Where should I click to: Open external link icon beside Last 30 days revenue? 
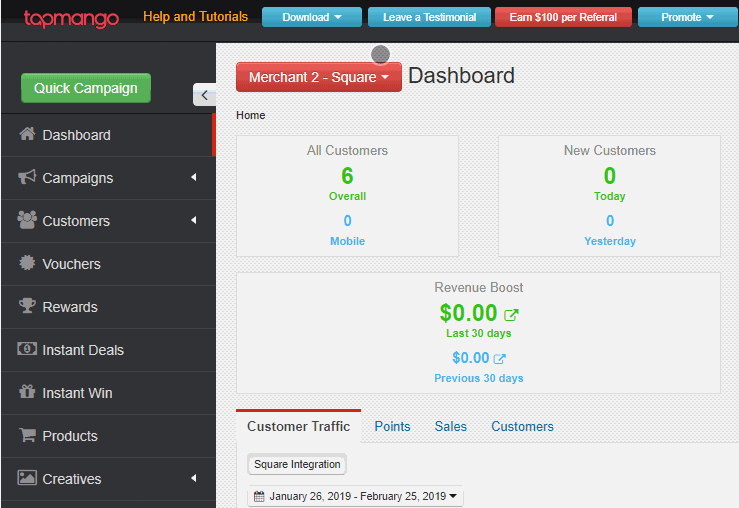tap(511, 315)
